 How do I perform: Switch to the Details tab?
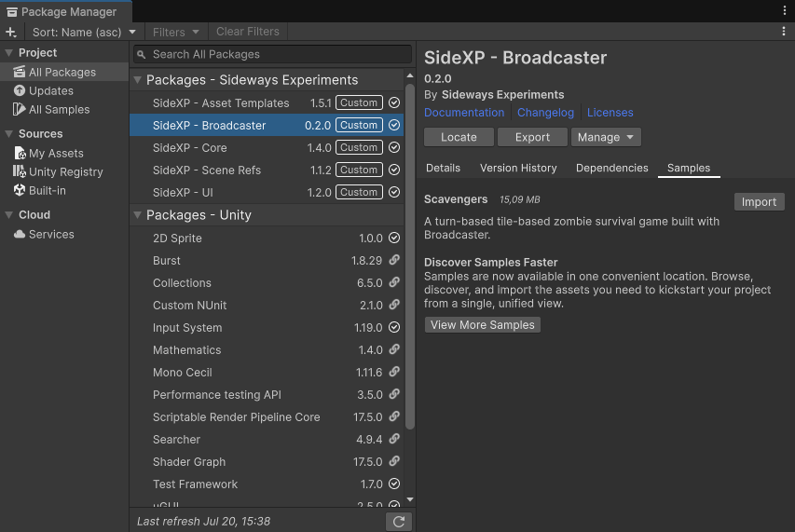pyautogui.click(x=443, y=168)
